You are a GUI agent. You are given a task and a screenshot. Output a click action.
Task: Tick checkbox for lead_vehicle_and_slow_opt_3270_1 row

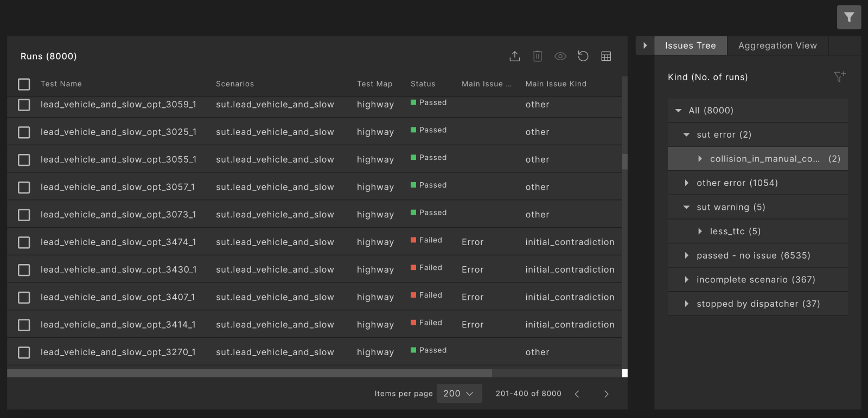point(24,352)
